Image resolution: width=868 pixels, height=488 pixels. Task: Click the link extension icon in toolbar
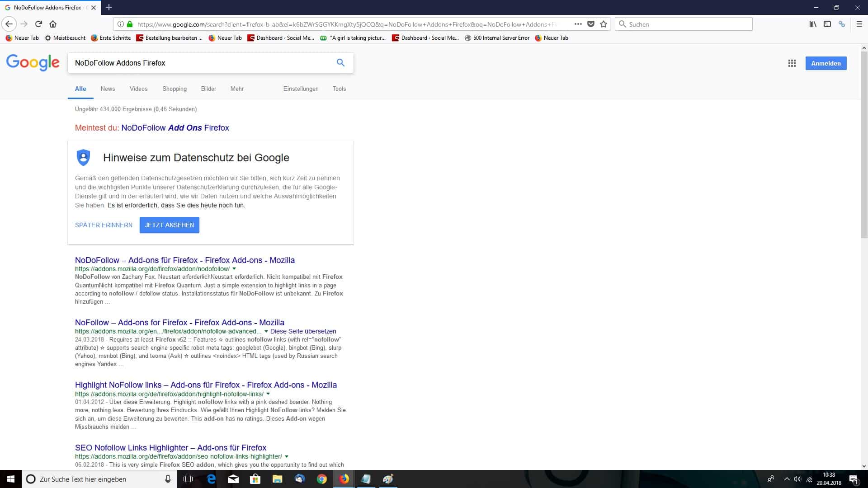click(842, 24)
